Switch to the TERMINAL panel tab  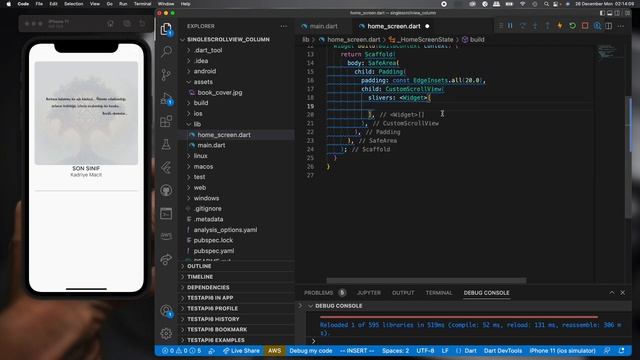tap(439, 293)
